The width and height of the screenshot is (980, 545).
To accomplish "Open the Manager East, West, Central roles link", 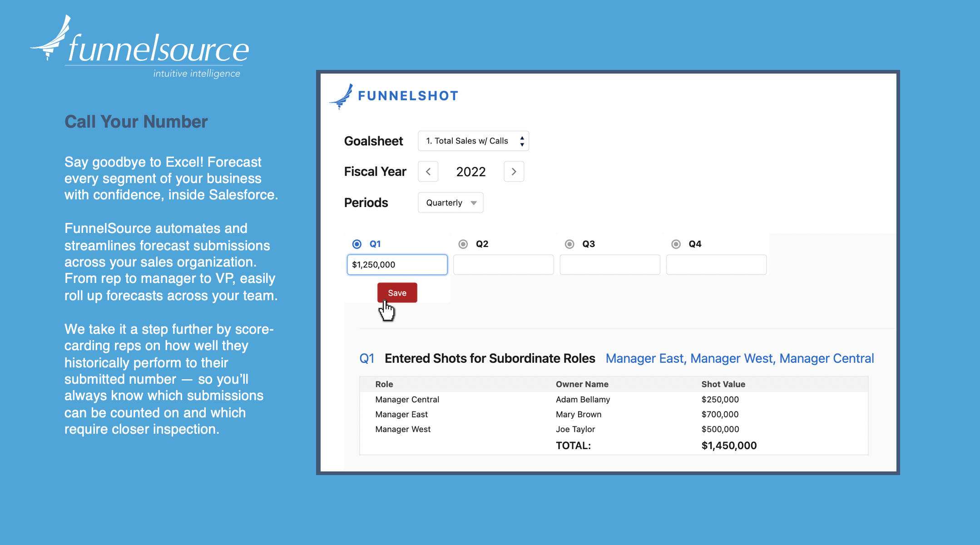I will click(x=740, y=359).
